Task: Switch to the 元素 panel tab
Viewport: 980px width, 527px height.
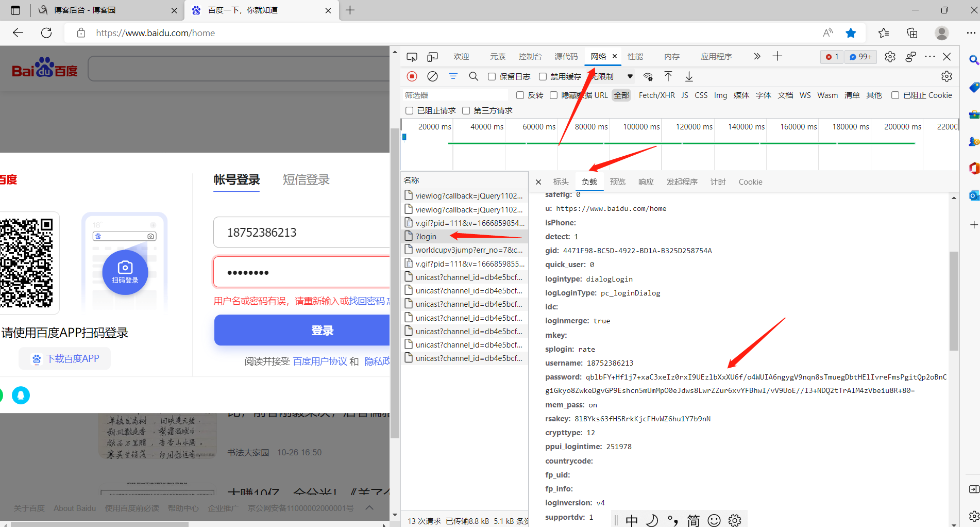Action: [x=498, y=57]
